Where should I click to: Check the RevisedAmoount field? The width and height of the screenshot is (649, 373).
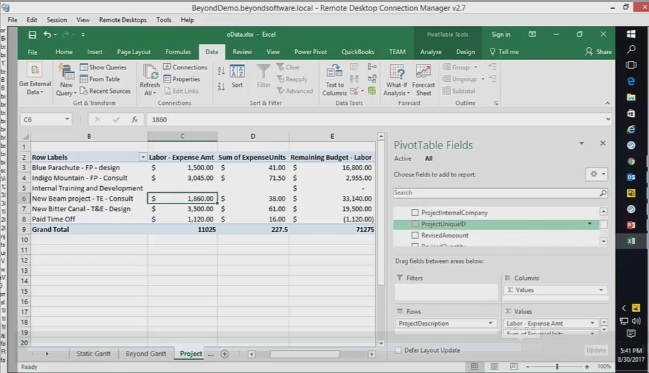pyautogui.click(x=415, y=235)
